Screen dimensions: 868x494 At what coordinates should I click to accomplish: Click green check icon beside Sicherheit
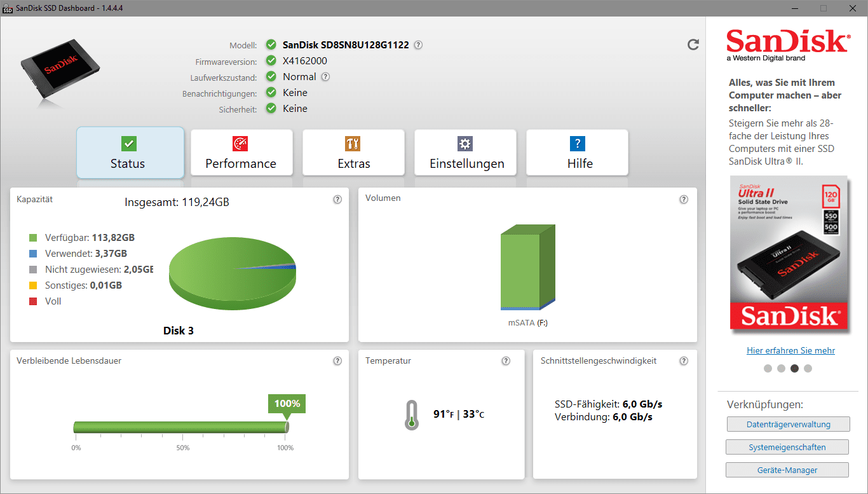pos(271,109)
